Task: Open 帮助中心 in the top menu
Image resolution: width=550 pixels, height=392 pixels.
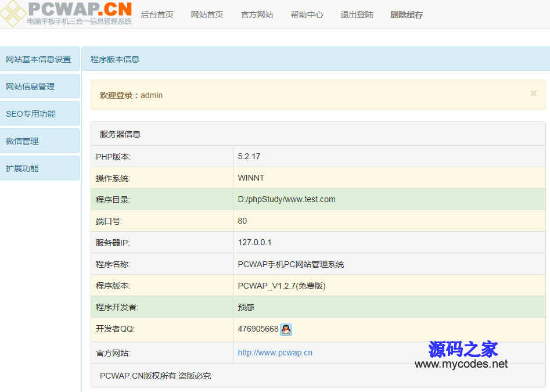Action: coord(307,15)
